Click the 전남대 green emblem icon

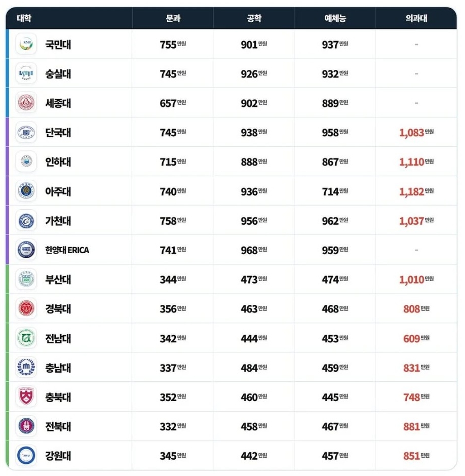26,338
